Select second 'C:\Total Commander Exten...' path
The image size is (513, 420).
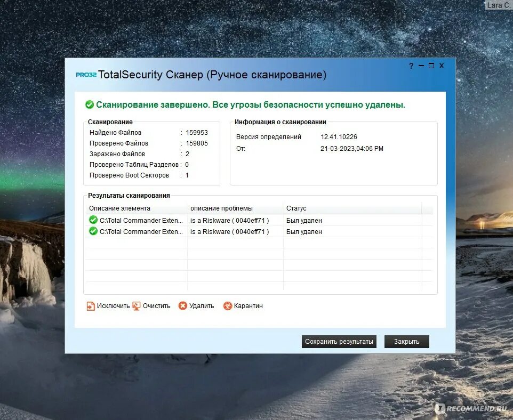[141, 232]
